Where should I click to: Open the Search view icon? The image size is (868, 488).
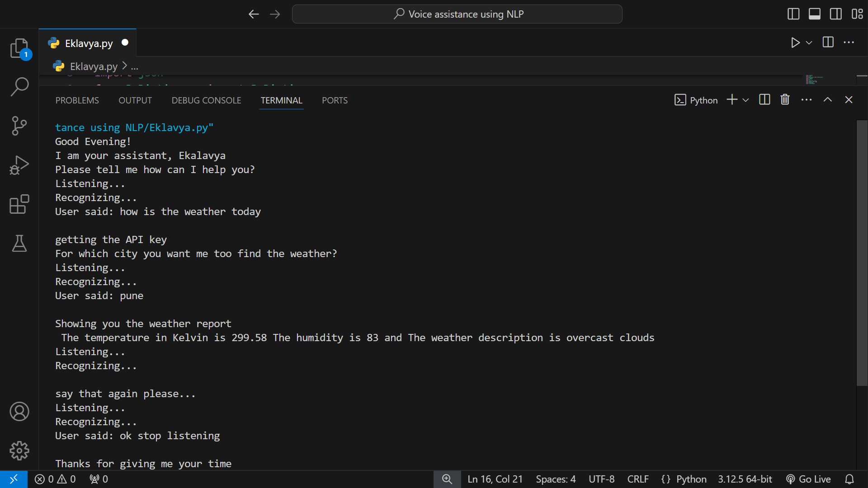tap(19, 86)
